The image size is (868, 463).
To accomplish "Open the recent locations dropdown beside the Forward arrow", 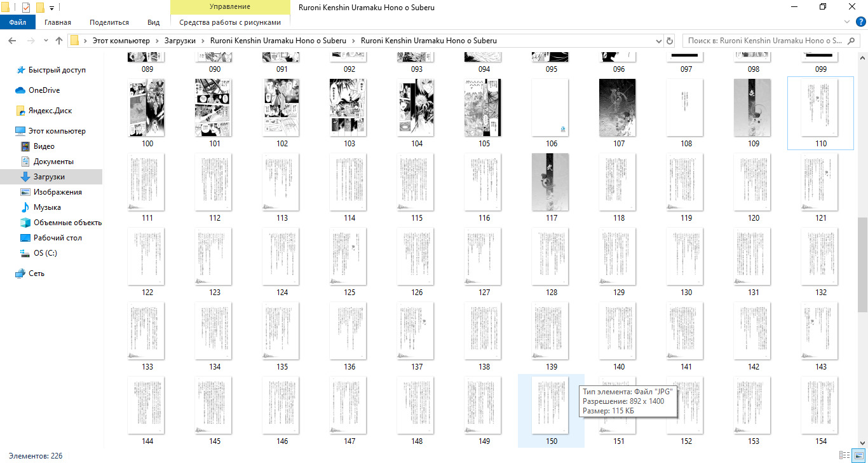I will coord(45,41).
